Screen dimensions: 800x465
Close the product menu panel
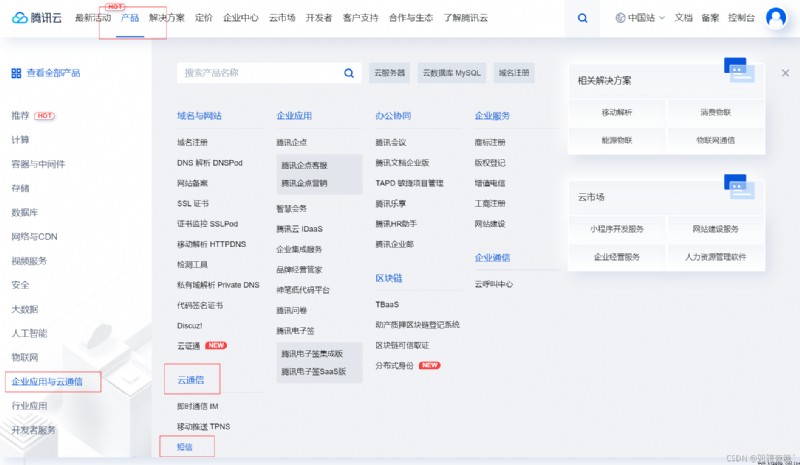coord(785,73)
